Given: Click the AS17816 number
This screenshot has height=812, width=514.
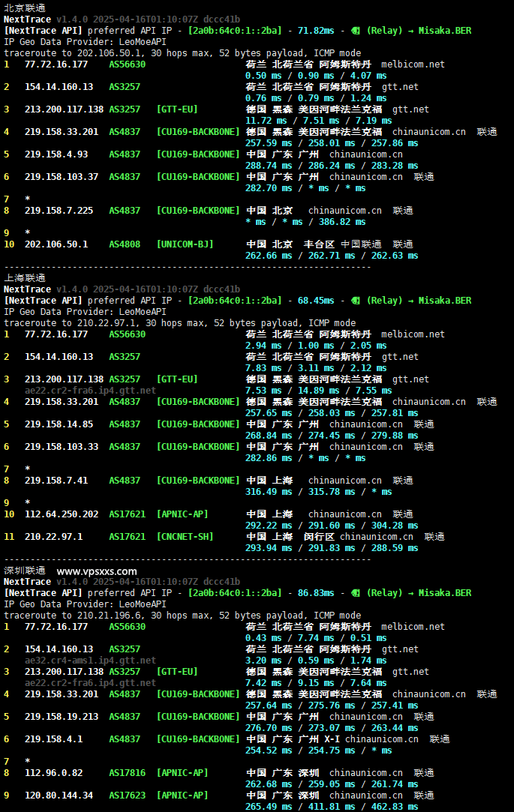Looking at the screenshot, I should pos(127,773).
